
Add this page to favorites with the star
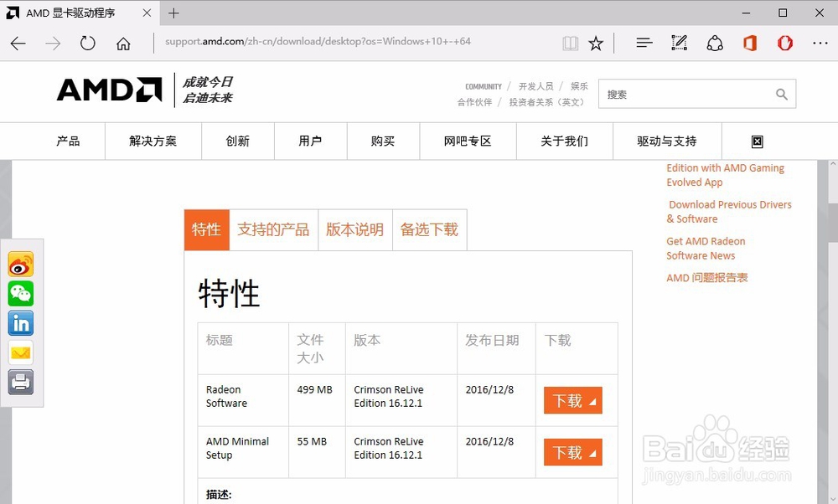tap(596, 42)
